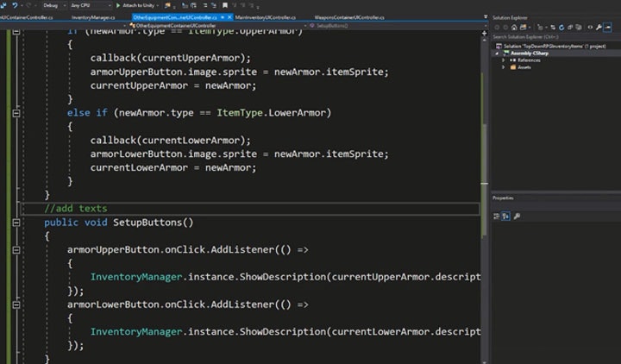Image resolution: width=621 pixels, height=364 pixels.
Task: Click the Undo arrow in the toolbar
Action: 15,5
